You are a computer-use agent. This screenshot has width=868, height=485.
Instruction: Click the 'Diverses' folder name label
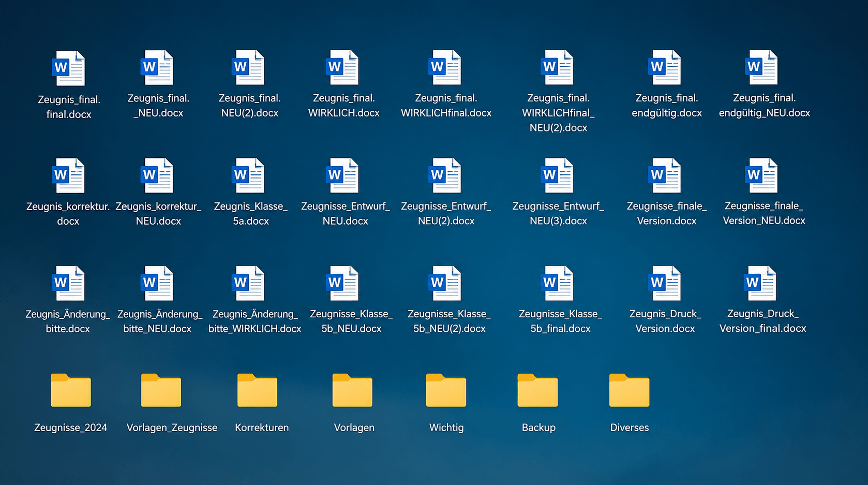(x=629, y=428)
